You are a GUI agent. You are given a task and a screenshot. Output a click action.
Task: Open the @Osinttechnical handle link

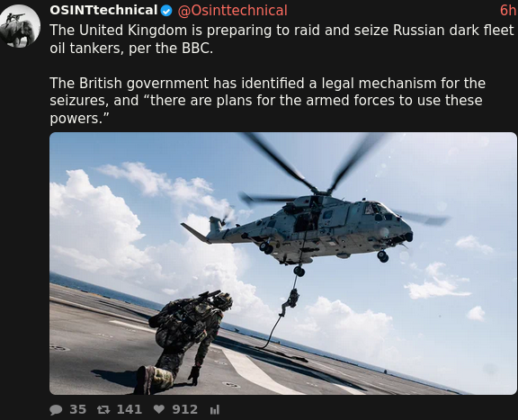pyautogui.click(x=233, y=11)
